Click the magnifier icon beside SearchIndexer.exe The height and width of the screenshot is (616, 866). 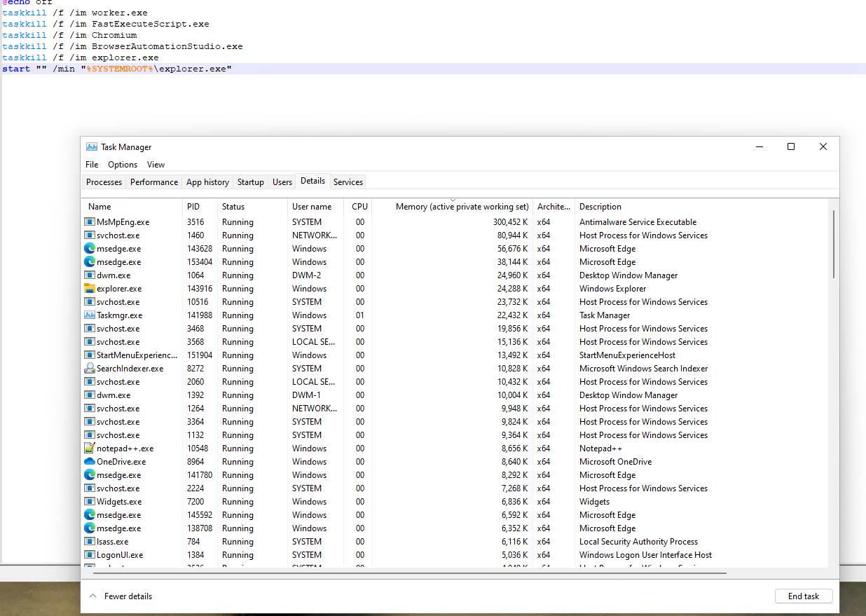coord(90,368)
